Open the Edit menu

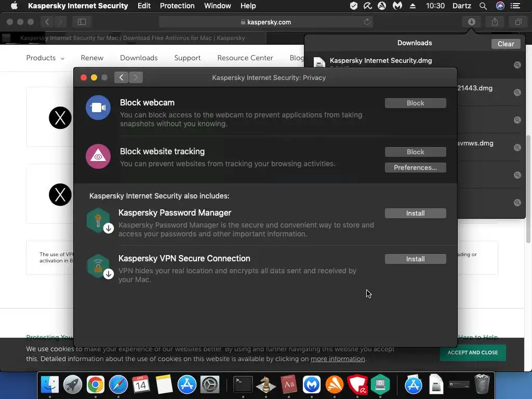coord(144,6)
